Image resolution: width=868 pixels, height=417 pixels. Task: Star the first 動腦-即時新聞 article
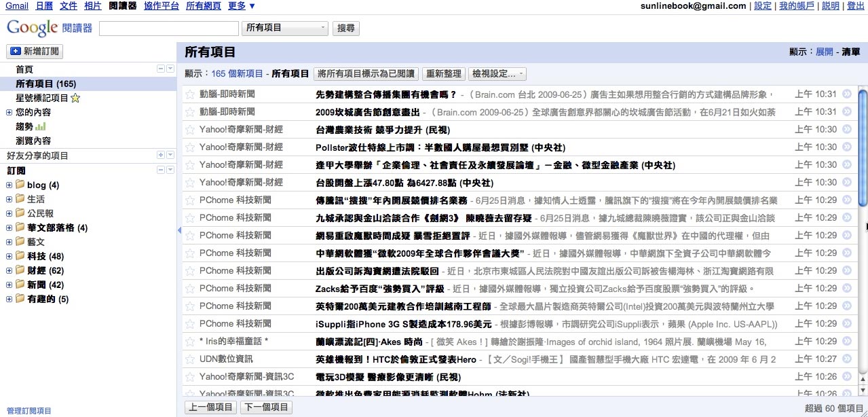tap(190, 94)
